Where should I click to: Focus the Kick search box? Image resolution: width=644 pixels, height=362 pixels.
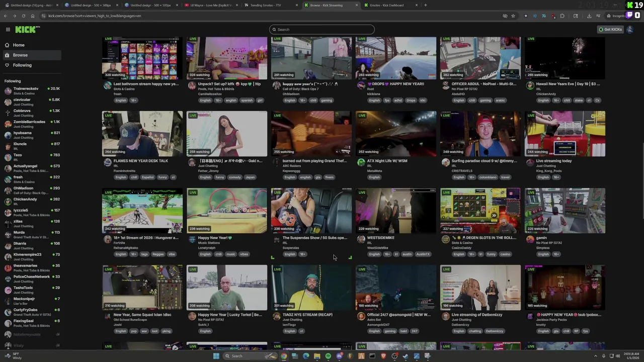tap(322, 30)
